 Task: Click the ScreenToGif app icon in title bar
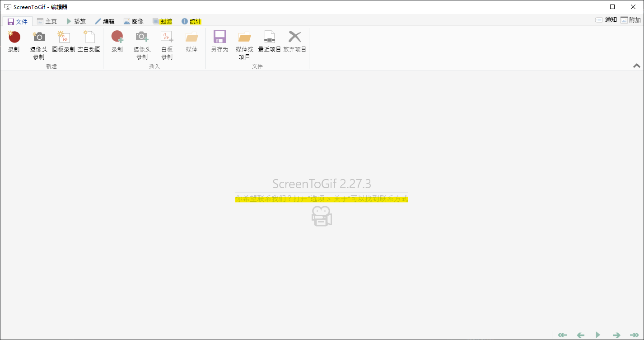click(7, 7)
